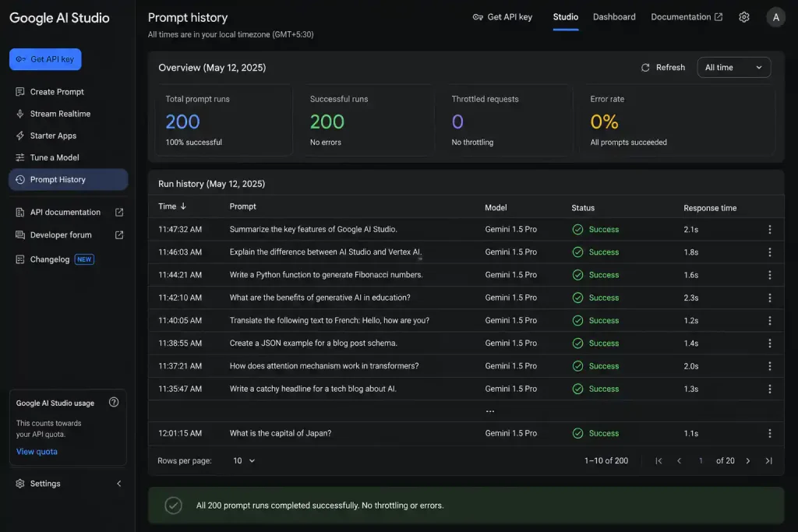798x532 pixels.
Task: Open more options for the 11:38:55 AM run
Action: [769, 344]
